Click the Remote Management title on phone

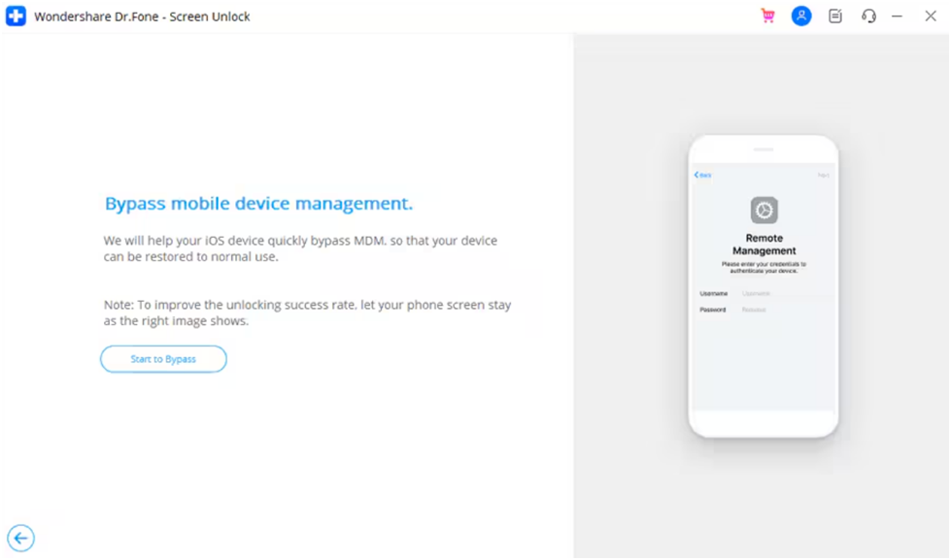[764, 245]
